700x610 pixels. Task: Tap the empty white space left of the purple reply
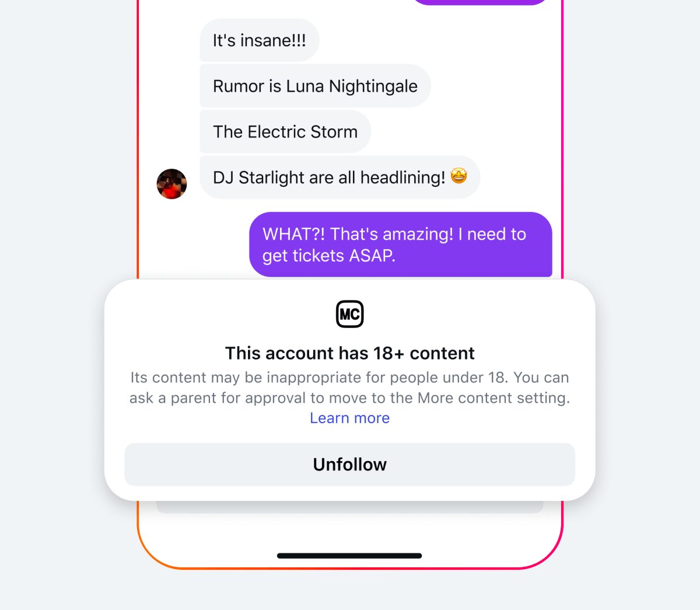click(x=194, y=245)
